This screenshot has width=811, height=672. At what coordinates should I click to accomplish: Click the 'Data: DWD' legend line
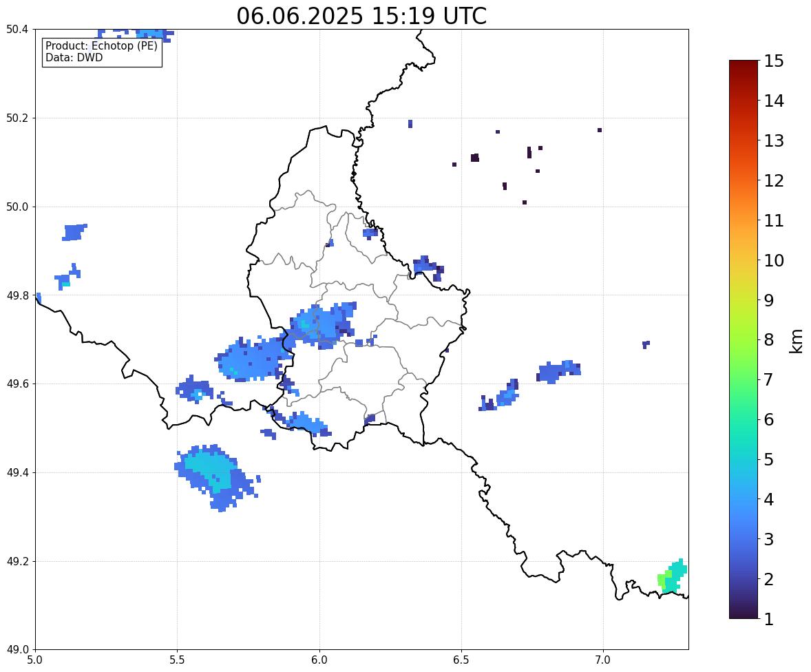tap(74, 57)
